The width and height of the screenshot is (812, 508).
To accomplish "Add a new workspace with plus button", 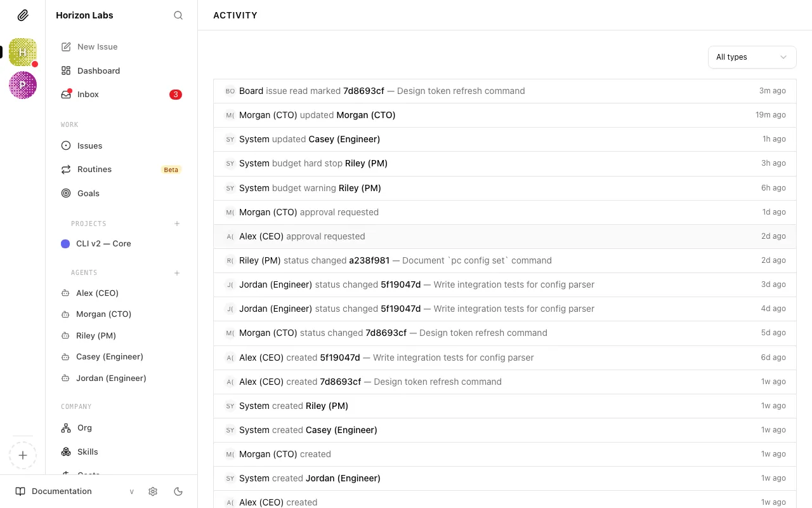I will click(x=23, y=455).
